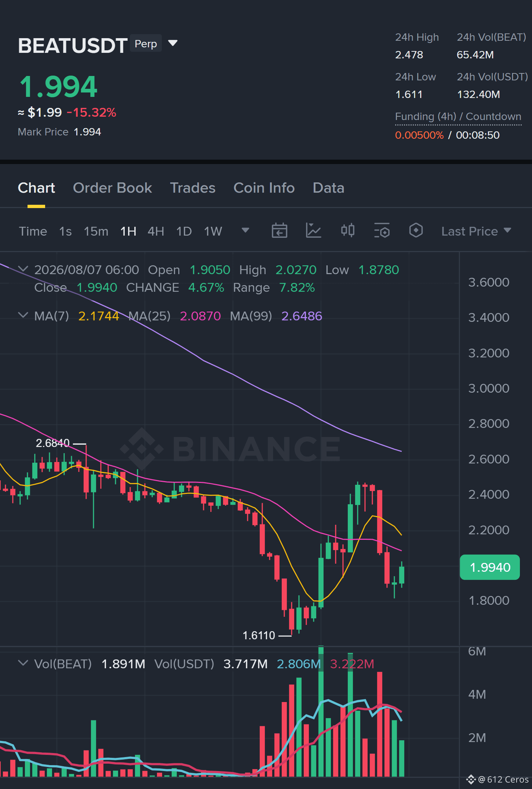The image size is (532, 789).
Task: Click the 24h Vol(USDT) 132.40M value
Action: [478, 94]
